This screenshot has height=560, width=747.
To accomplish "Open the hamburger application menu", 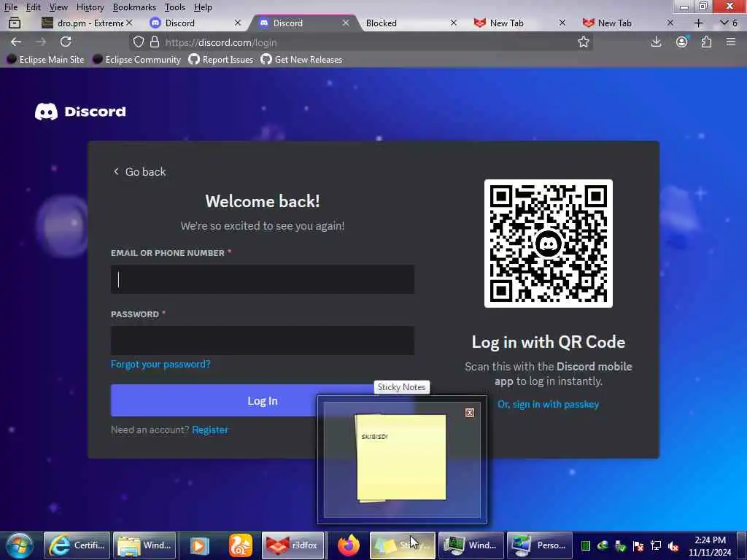I will pyautogui.click(x=731, y=42).
